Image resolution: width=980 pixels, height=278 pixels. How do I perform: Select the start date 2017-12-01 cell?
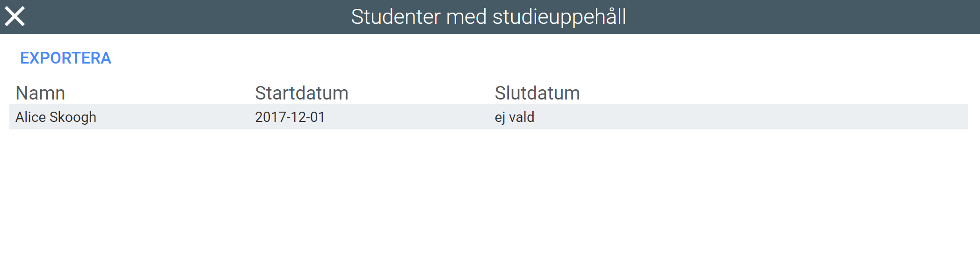290,117
